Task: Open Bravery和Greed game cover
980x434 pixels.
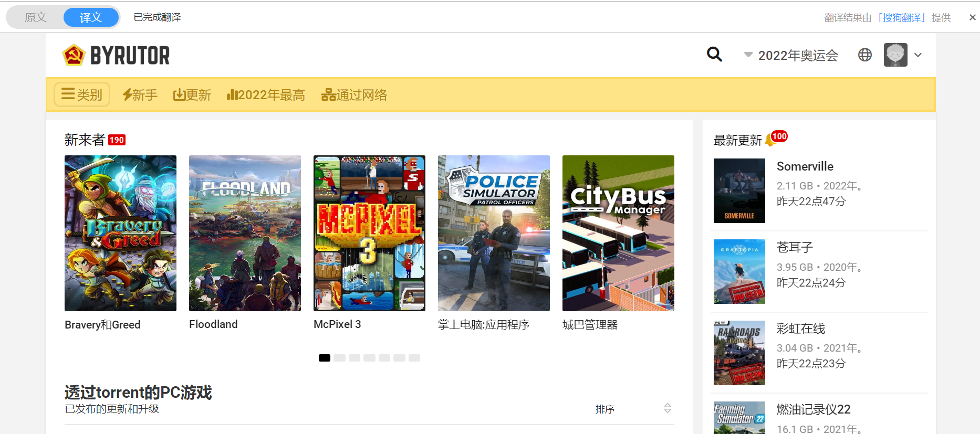Action: pos(120,233)
